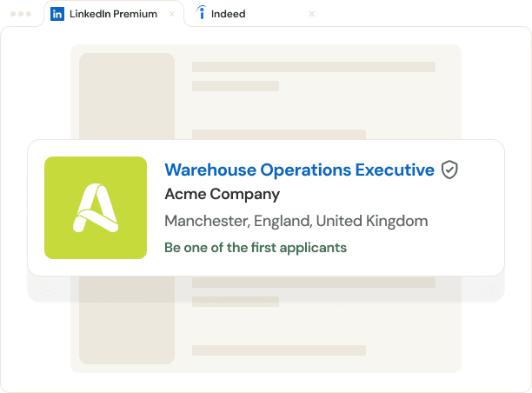Click the green Acme Company logo
The height and width of the screenshot is (393, 532).
tap(96, 208)
